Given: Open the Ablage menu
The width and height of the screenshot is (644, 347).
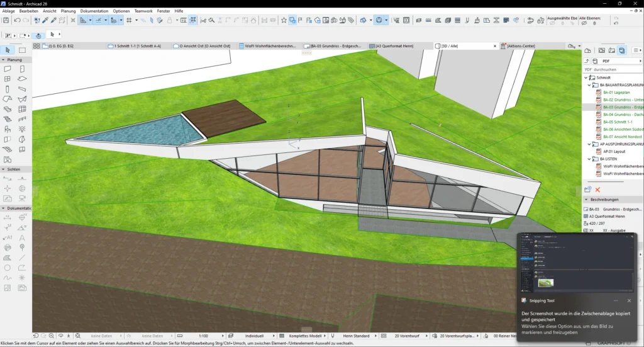Looking at the screenshot, I should point(8,11).
